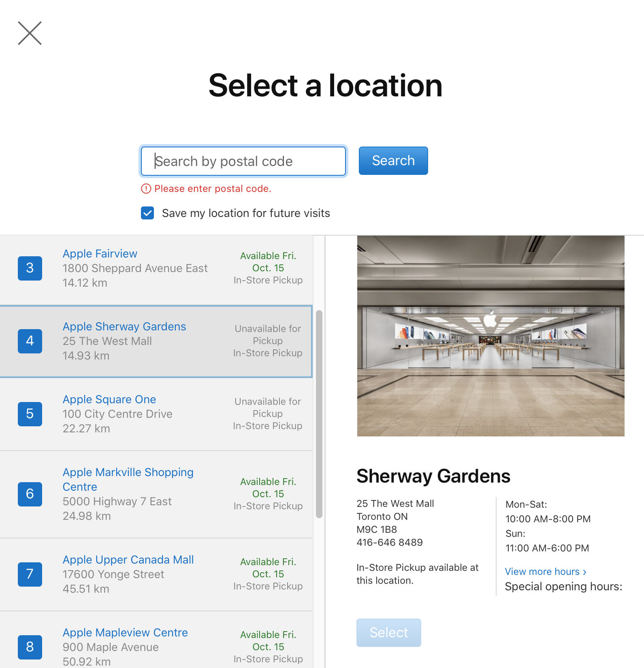Click the address 1800 Sheppard Avenue East

tap(135, 268)
